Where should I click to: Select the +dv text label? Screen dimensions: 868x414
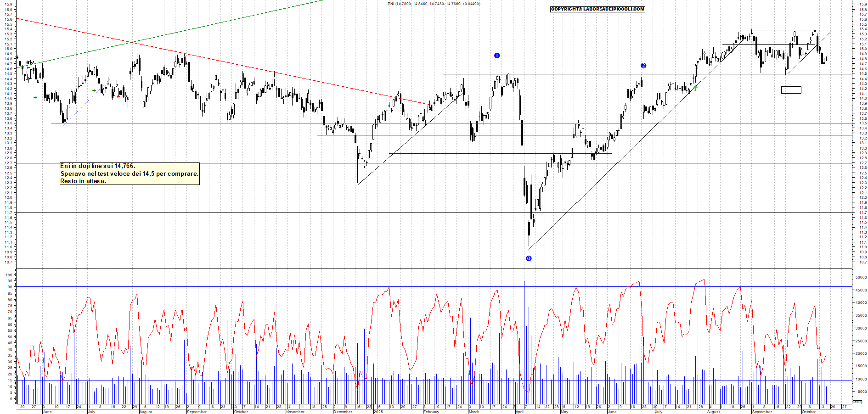30,62
